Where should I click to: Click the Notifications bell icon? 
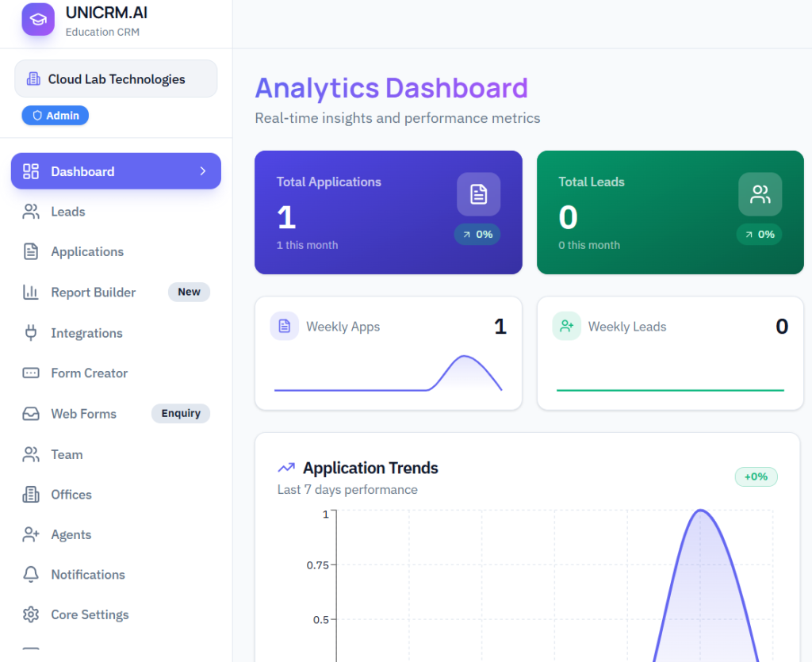tap(31, 575)
